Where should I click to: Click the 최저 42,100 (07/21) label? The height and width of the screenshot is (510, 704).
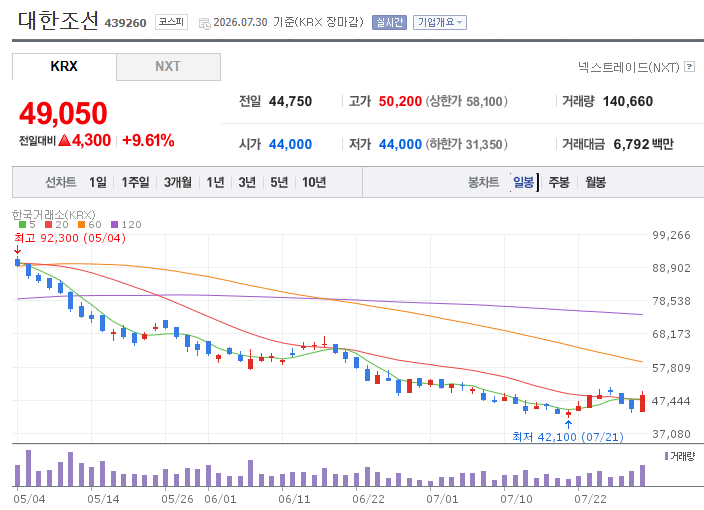568,437
